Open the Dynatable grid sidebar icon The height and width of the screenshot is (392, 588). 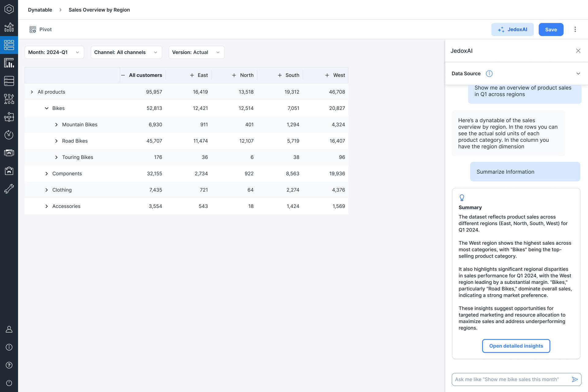click(9, 45)
